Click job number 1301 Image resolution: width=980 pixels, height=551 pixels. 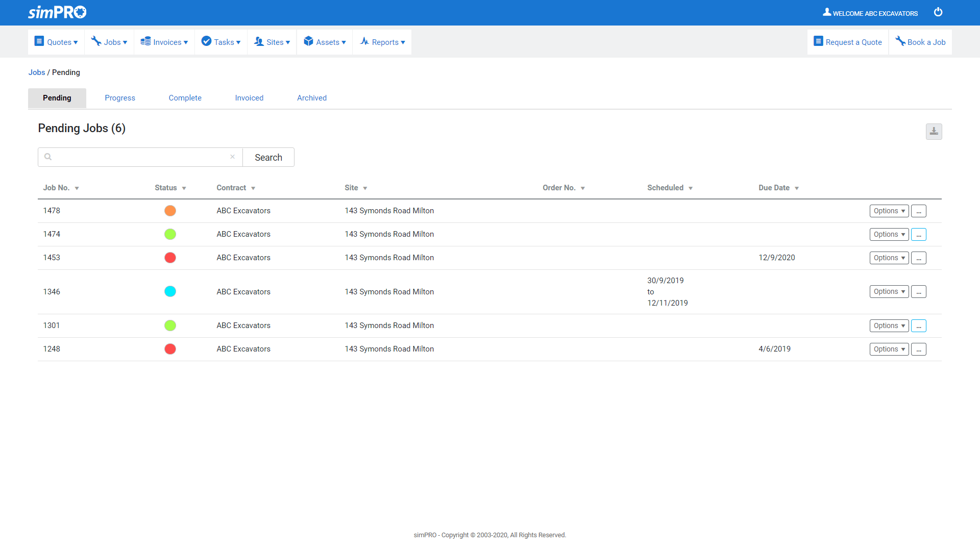[52, 325]
